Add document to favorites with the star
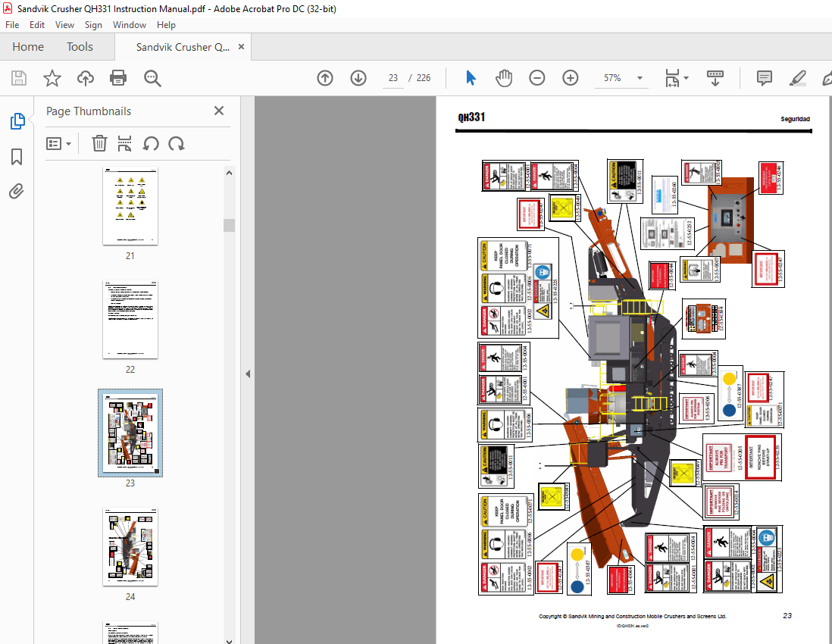The width and height of the screenshot is (832, 644). pyautogui.click(x=52, y=78)
